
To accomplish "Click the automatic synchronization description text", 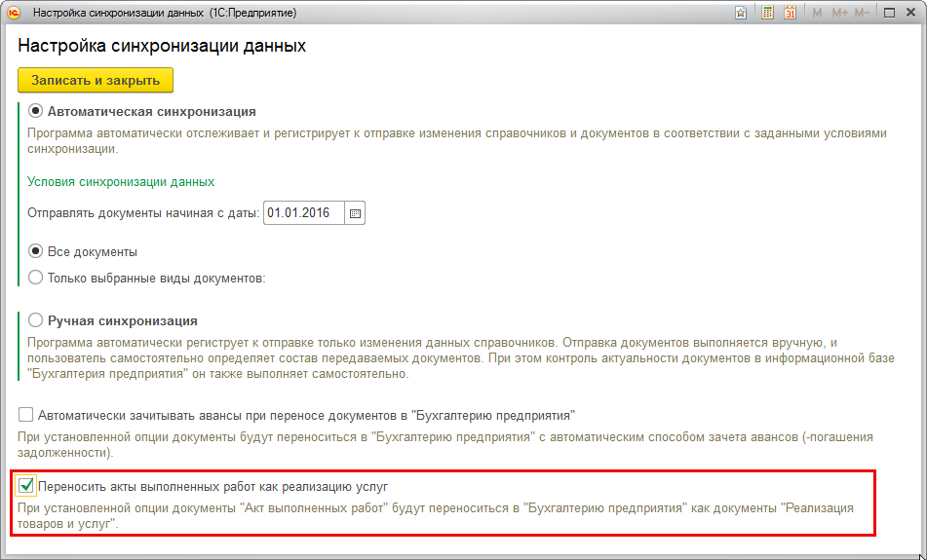I will pos(457,141).
